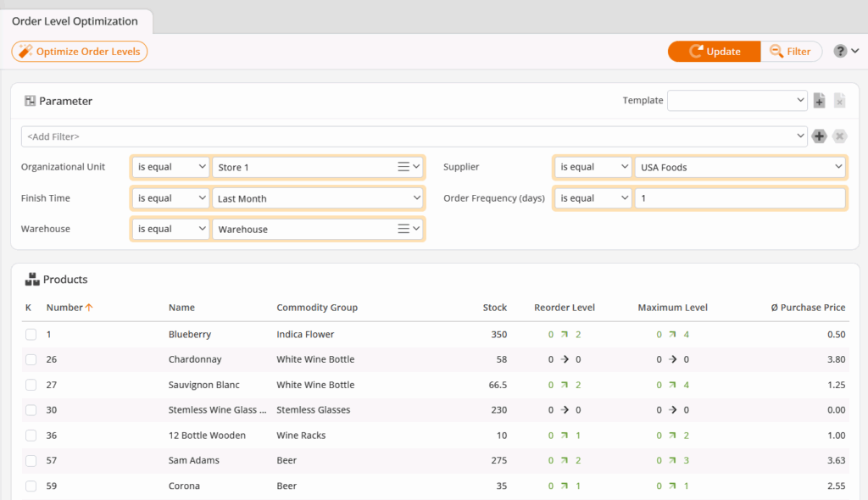
Task: Select the Chardonnay product name
Action: tap(195, 359)
